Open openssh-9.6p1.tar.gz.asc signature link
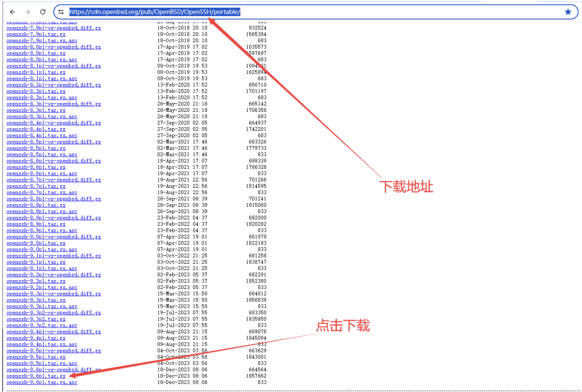 coord(42,382)
